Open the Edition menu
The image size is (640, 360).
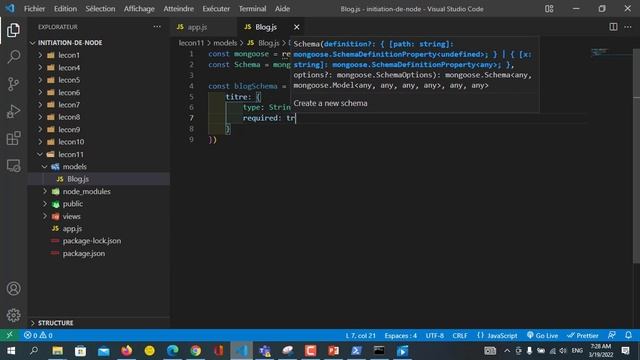(65, 9)
